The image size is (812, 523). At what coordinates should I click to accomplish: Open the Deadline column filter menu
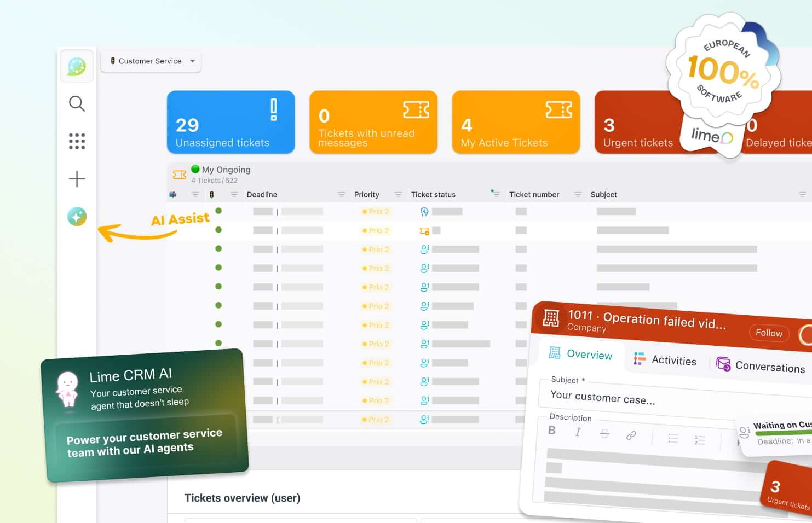(x=342, y=195)
